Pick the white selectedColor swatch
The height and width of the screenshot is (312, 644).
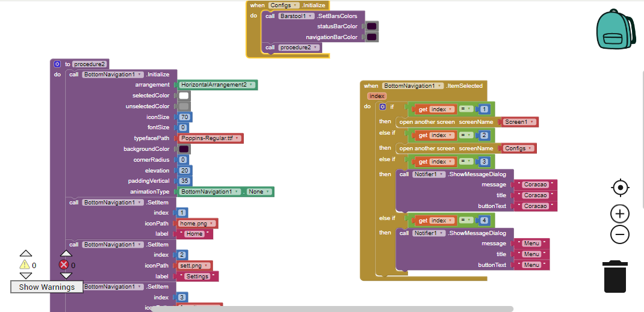coord(184,96)
